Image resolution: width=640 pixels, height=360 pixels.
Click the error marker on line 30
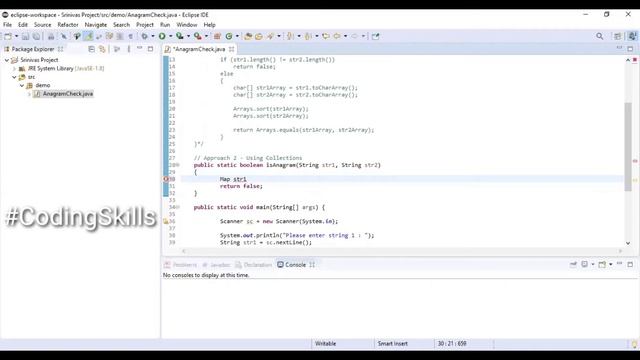point(166,179)
